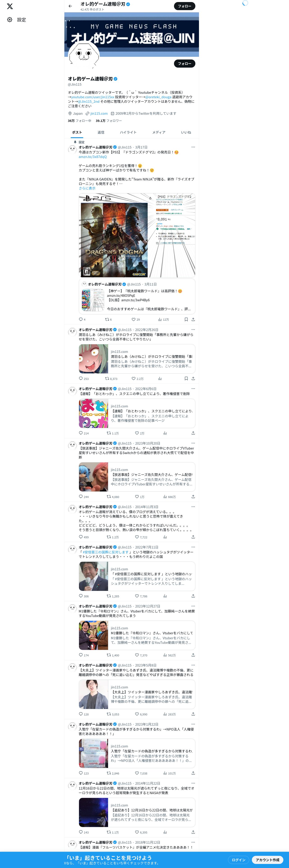
Task: Switch to the 返信 tab
Action: [101, 132]
